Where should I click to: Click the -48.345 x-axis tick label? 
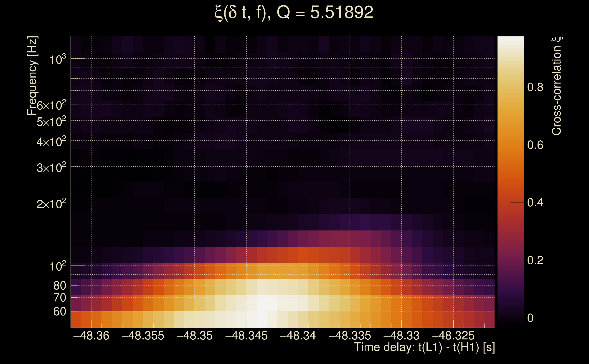[x=246, y=336]
